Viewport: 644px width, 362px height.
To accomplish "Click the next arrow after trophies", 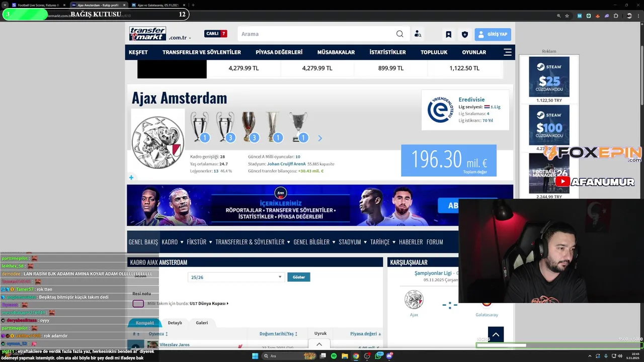I will tap(320, 138).
